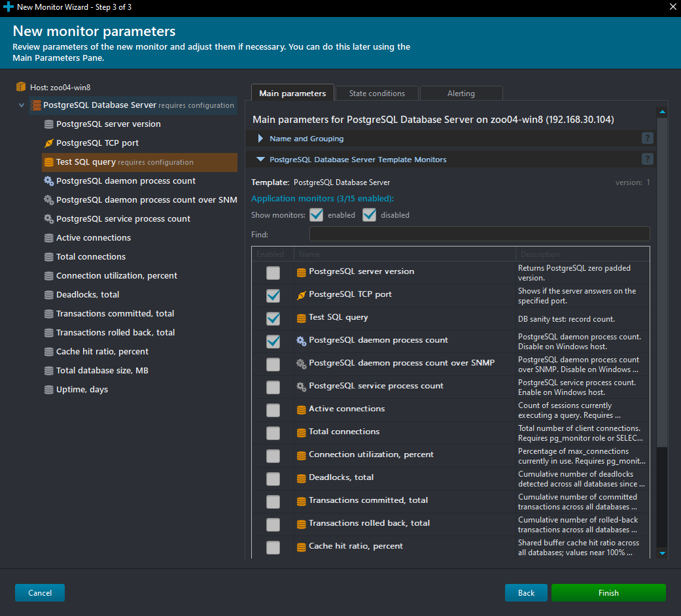681x616 pixels.
Task: Enable the Active connections monitor checkbox
Action: [x=273, y=410]
